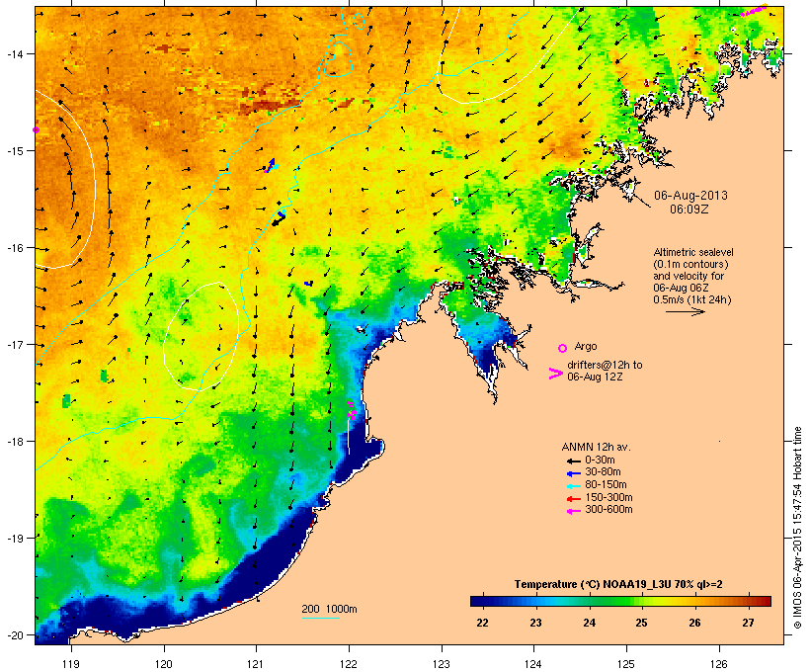Viewport: 810px width, 672px height.
Task: Click the 150-300m depth label
Action: (609, 497)
